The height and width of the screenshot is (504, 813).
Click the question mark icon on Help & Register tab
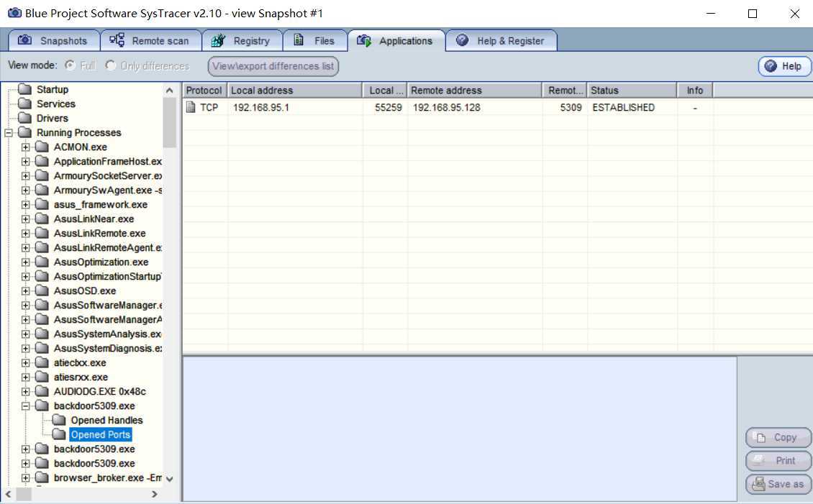pos(462,40)
